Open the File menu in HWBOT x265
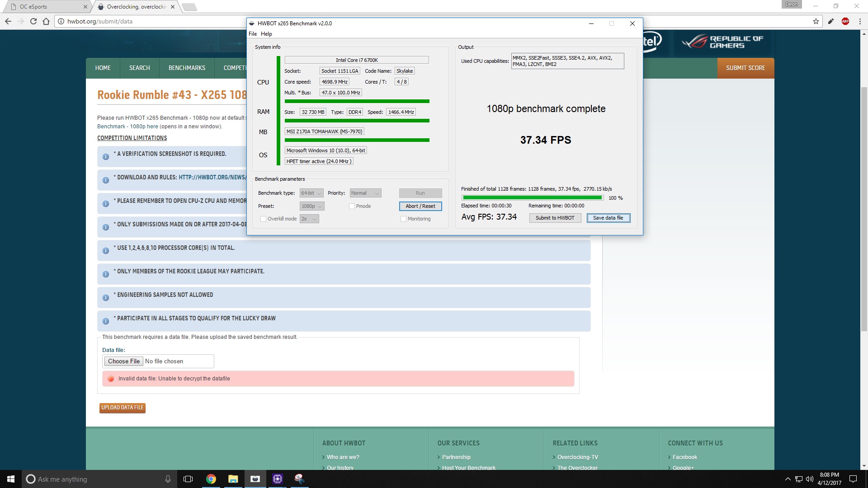Image resolution: width=868 pixels, height=488 pixels. (253, 34)
